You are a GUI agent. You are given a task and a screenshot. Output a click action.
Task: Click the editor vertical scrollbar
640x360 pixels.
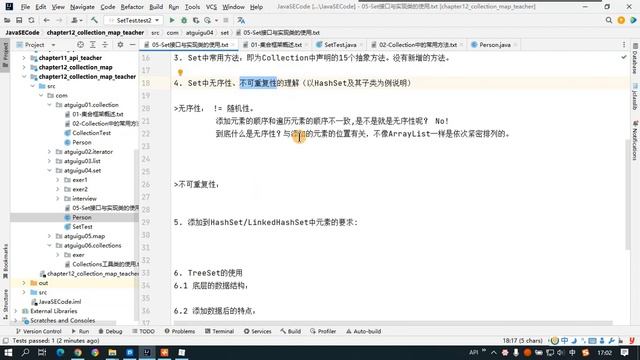[627, 194]
